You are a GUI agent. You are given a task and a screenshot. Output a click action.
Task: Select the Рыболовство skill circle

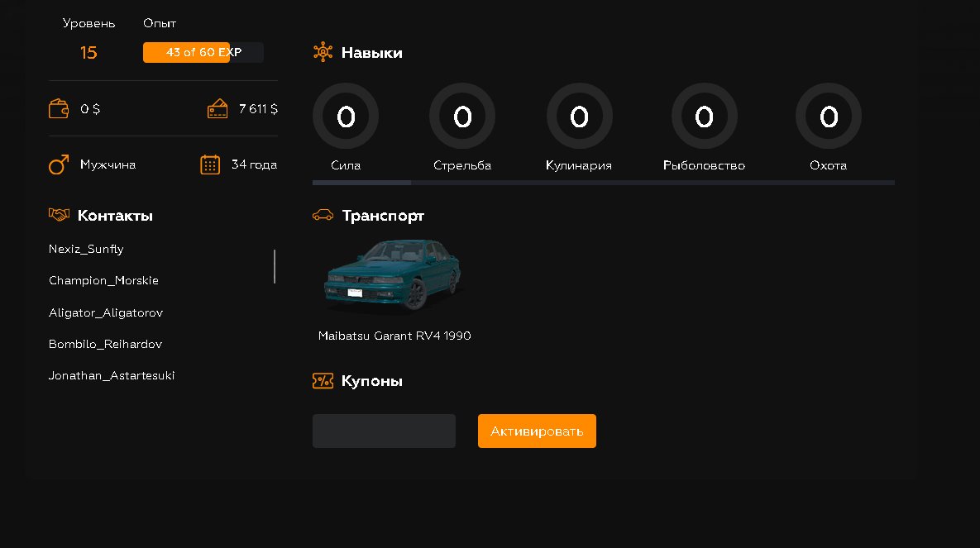click(704, 117)
